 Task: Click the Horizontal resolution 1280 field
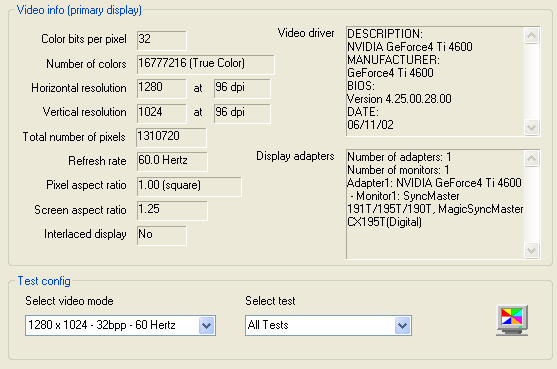point(162,88)
